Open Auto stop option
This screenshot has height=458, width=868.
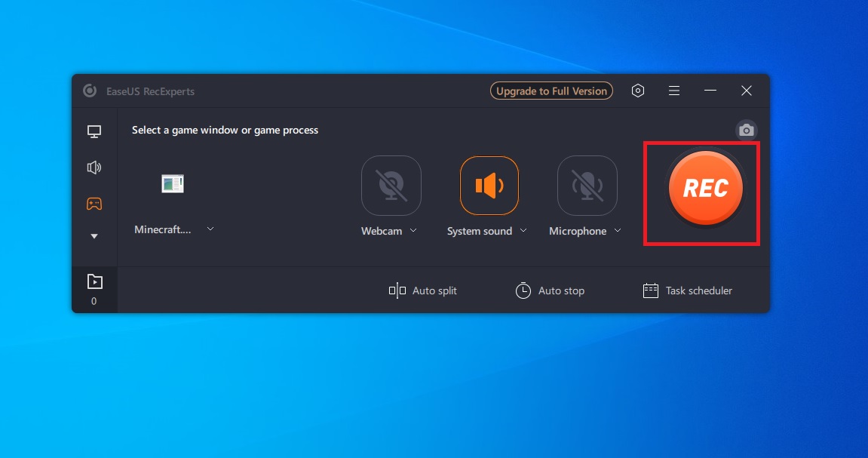point(550,290)
